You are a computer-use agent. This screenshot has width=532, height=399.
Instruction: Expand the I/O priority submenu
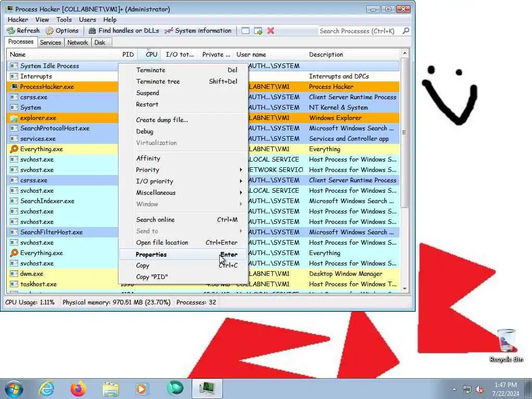(183, 181)
